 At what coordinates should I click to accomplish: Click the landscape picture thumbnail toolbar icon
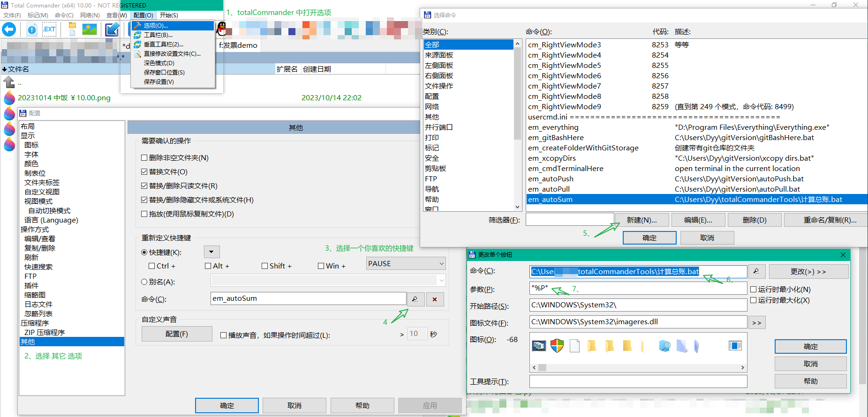[90, 30]
